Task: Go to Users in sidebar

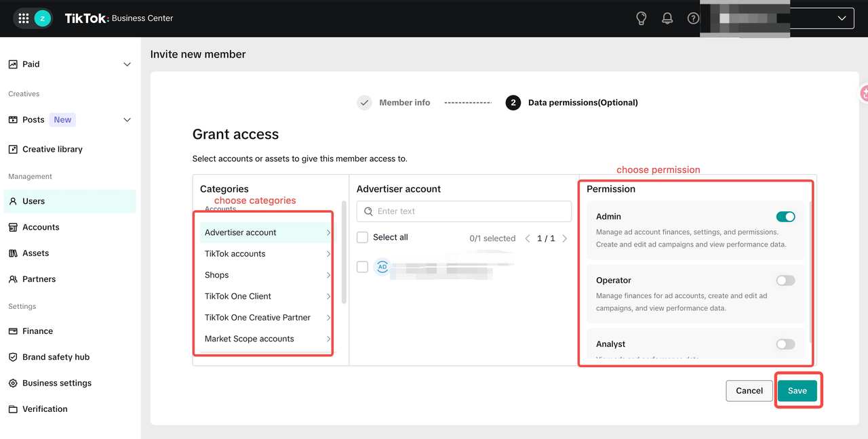Action: pos(70,201)
